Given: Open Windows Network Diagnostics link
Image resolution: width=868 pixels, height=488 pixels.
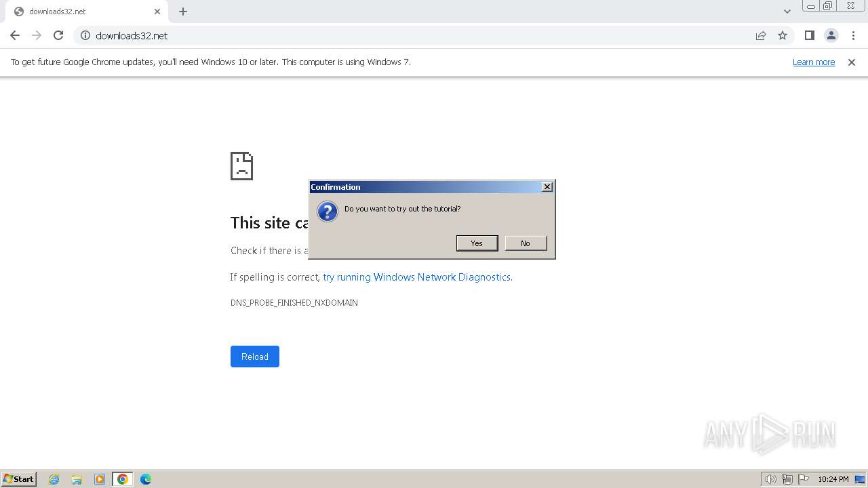Looking at the screenshot, I should (x=416, y=277).
